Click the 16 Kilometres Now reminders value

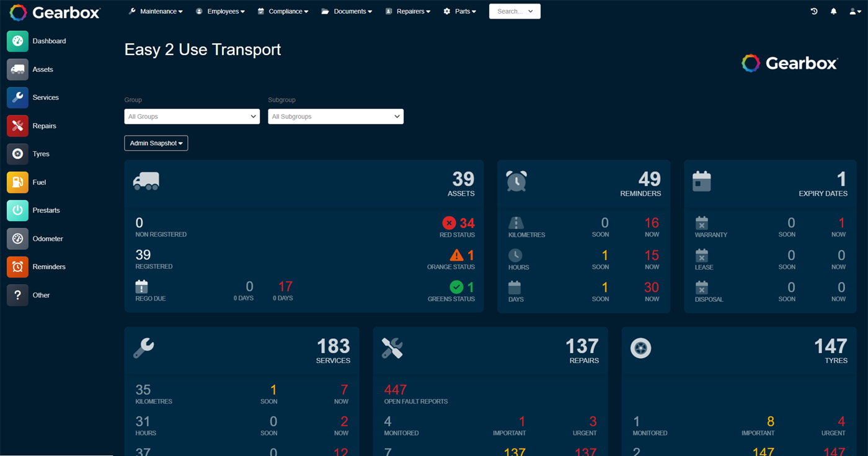click(652, 223)
